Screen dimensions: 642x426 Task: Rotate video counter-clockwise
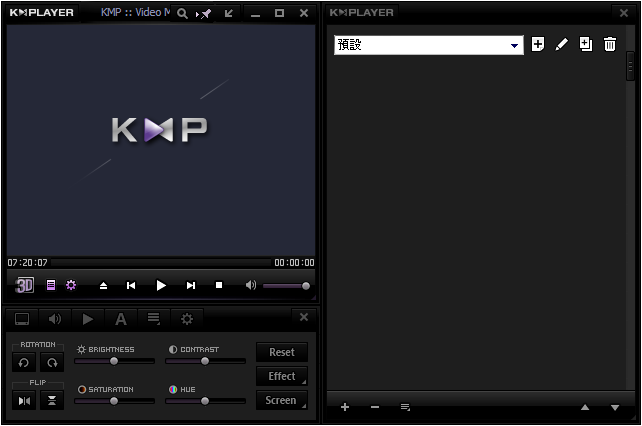(24, 363)
